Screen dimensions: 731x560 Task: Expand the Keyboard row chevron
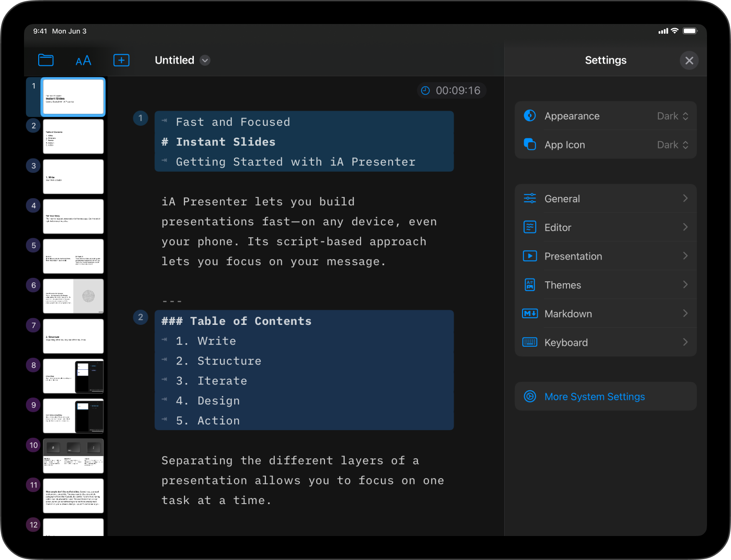coord(685,342)
